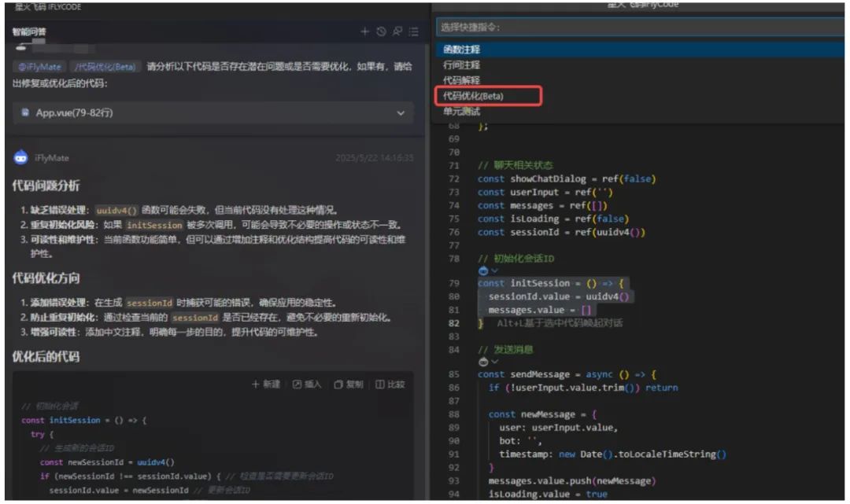Viewport: 850px width, 504px height.
Task: Click the 代码优化方向 heading
Action: 46,278
